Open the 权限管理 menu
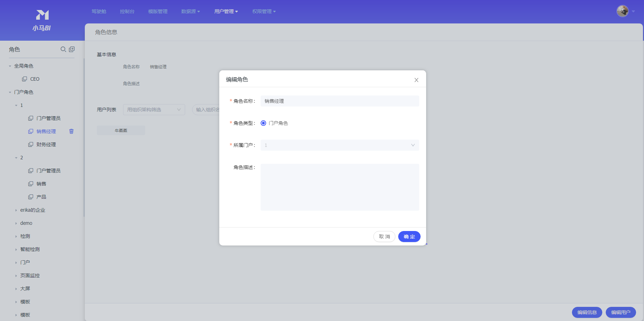644x321 pixels. 264,11
